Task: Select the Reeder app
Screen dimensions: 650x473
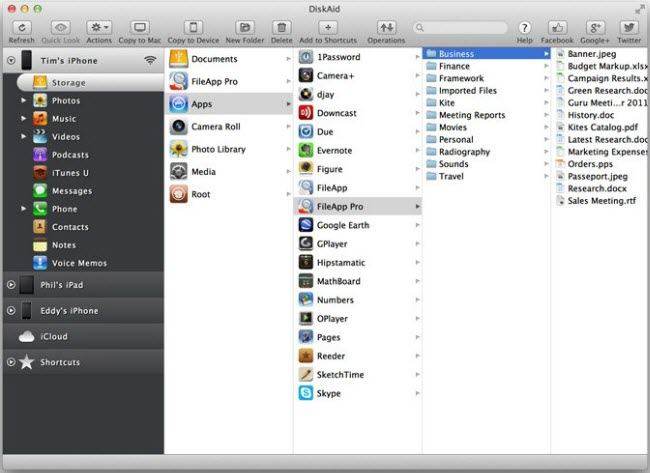Action: (x=358, y=355)
